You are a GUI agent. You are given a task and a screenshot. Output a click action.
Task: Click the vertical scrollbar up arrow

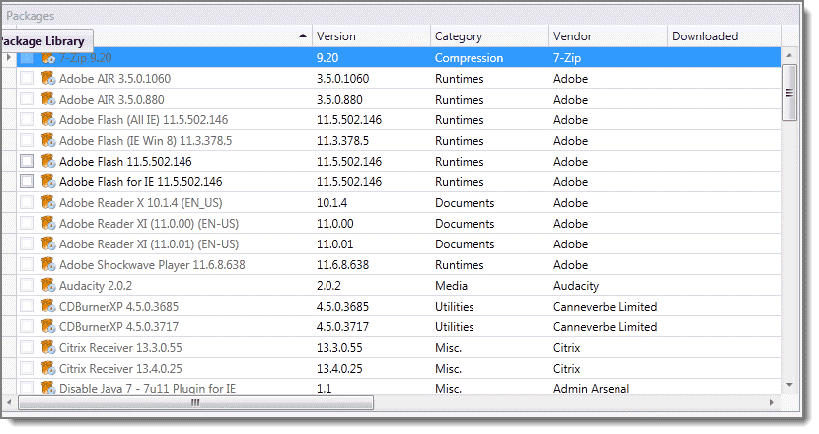[789, 55]
